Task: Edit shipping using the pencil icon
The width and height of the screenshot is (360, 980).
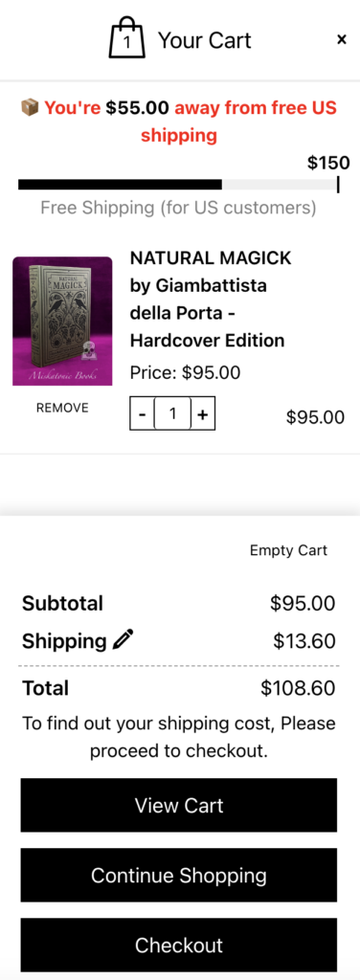Action: tap(124, 639)
